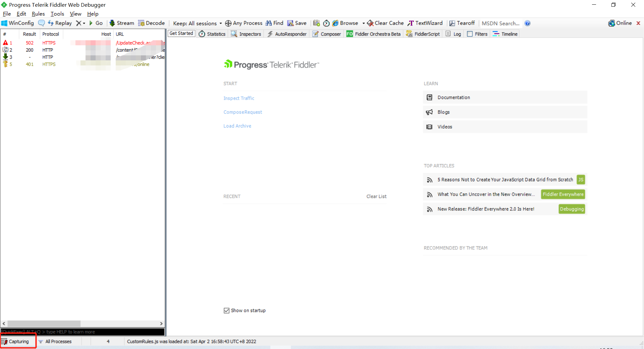
Task: Open the Keep: All sessions dropdown
Action: click(x=198, y=23)
